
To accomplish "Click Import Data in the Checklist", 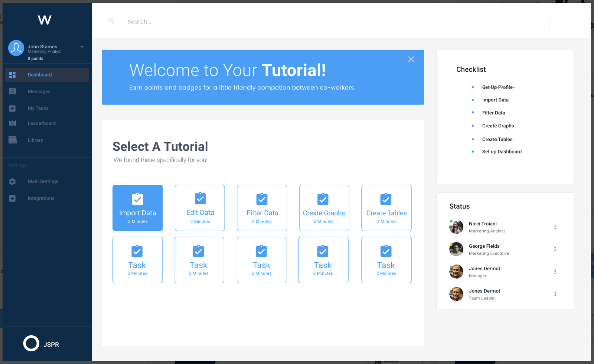I will [495, 100].
